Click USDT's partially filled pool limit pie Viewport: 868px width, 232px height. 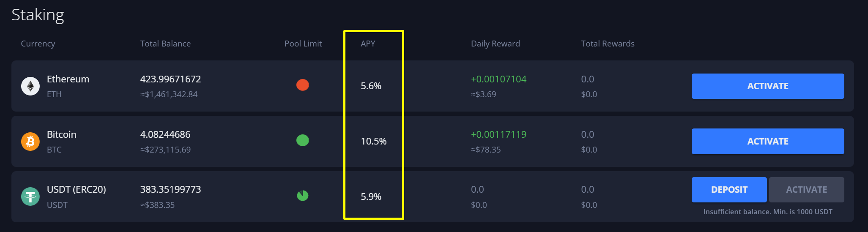[302, 196]
